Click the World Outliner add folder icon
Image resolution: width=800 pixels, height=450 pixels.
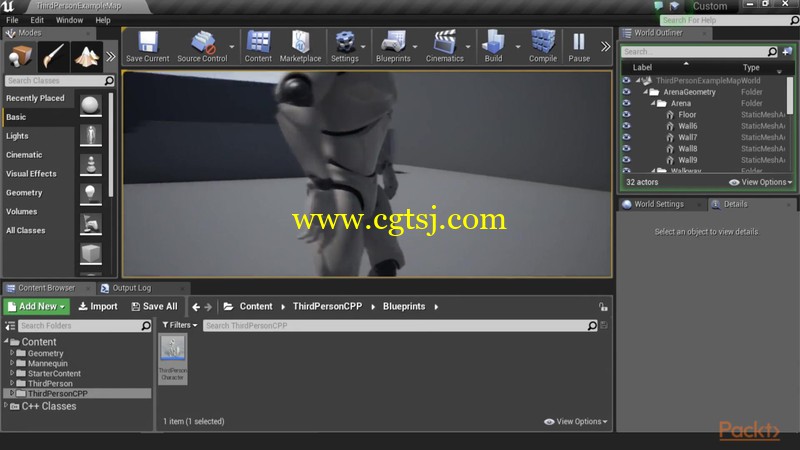[788, 52]
